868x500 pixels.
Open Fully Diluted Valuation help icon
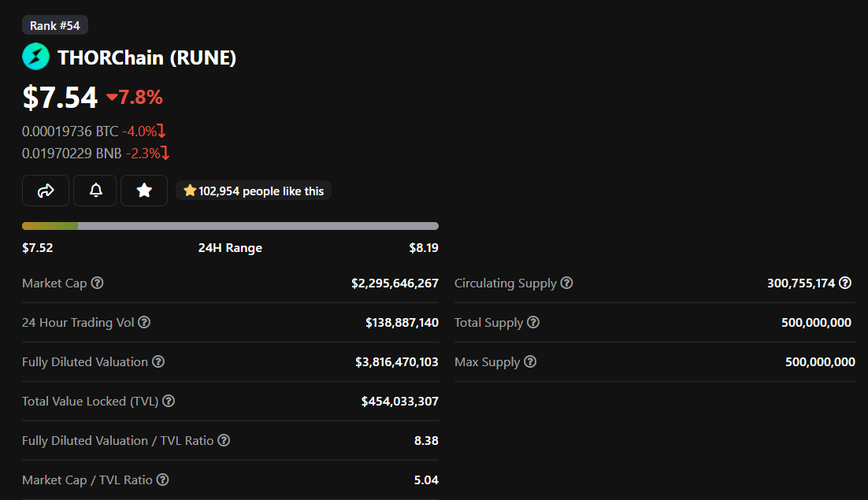[x=158, y=361]
